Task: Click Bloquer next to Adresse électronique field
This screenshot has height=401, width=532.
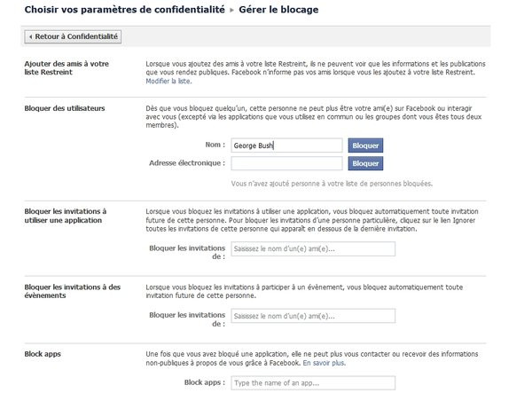Action: [365, 163]
